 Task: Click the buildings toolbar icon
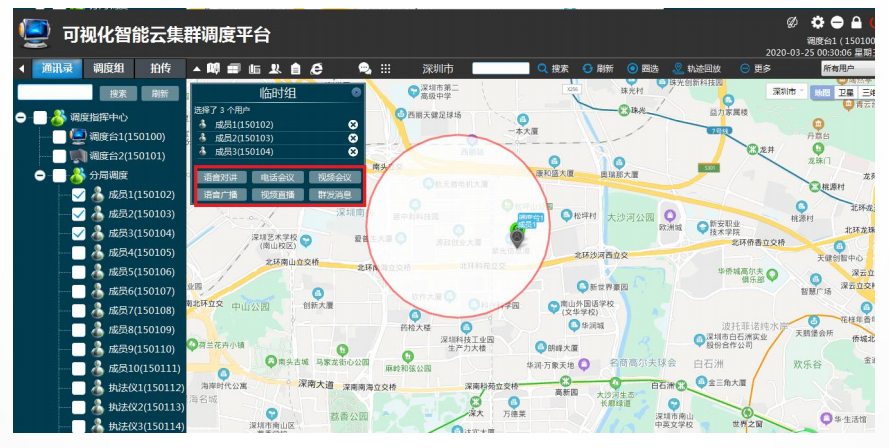click(x=255, y=69)
